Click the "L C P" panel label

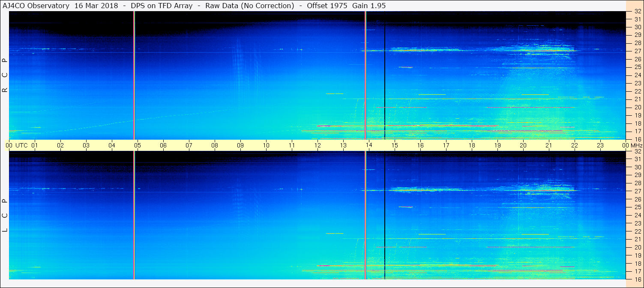click(5, 216)
